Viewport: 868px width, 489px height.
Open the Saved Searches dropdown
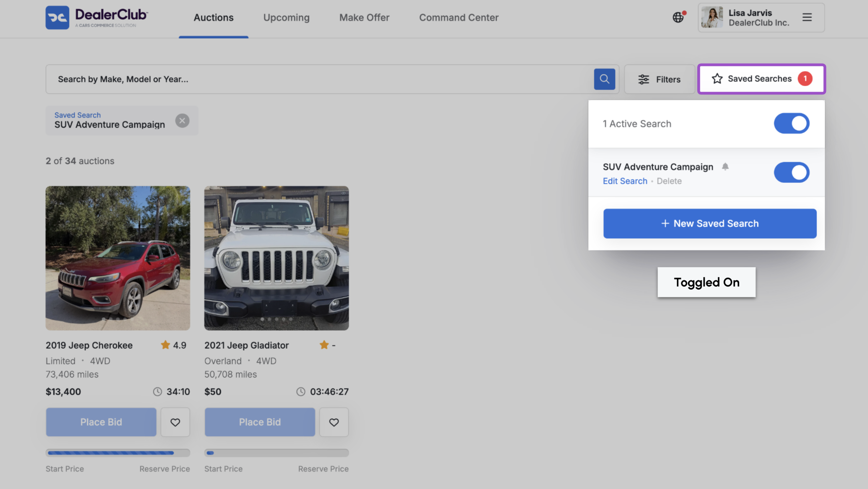[x=762, y=79]
